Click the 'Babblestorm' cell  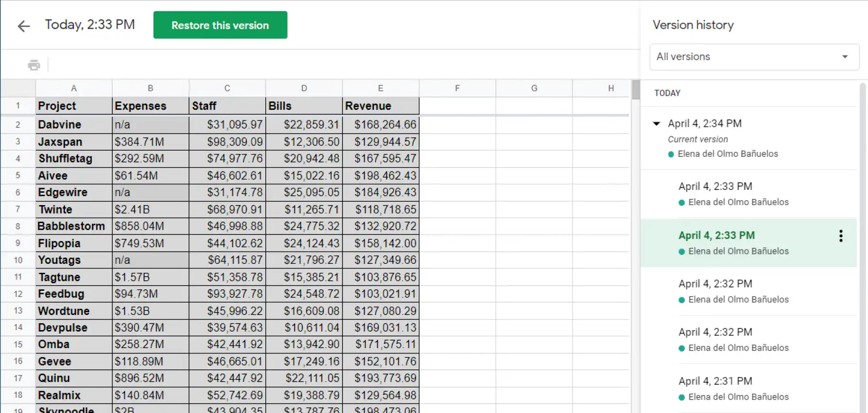74,226
